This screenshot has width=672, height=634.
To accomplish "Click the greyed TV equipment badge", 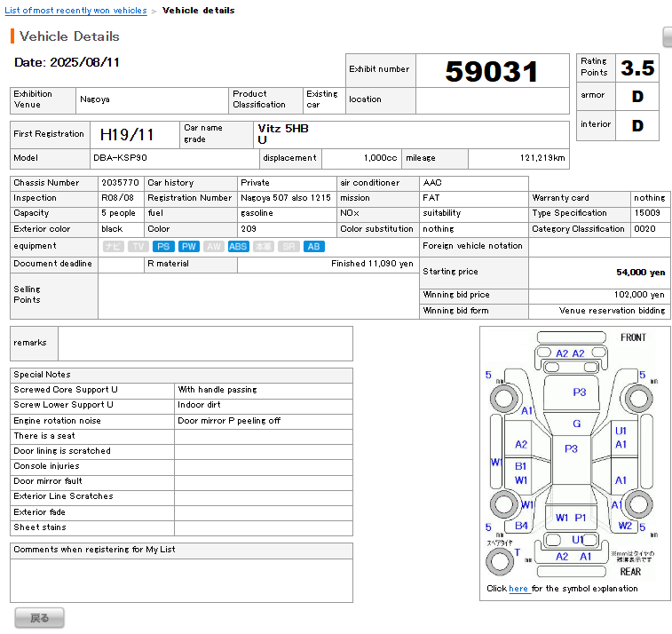I will click(138, 247).
